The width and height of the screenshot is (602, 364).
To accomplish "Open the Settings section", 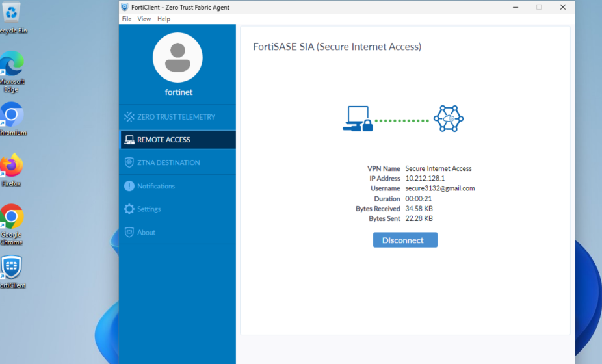I will point(177,209).
